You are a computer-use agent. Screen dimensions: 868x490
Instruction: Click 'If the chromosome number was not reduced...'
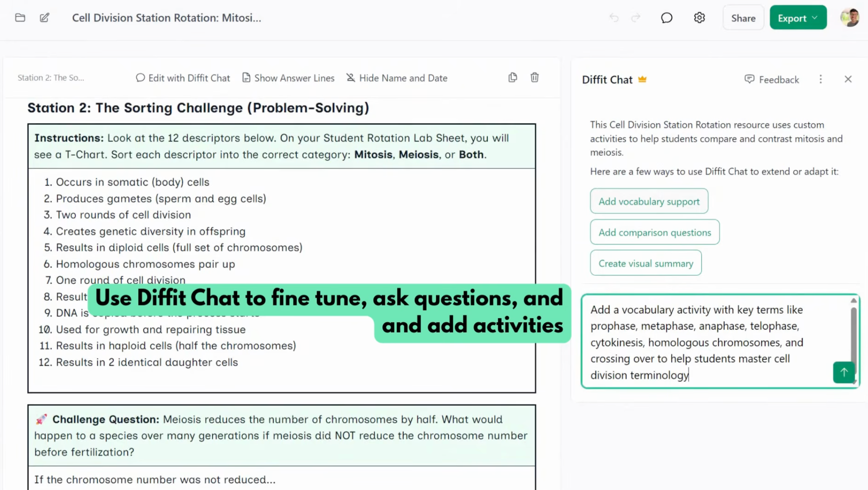(155, 479)
